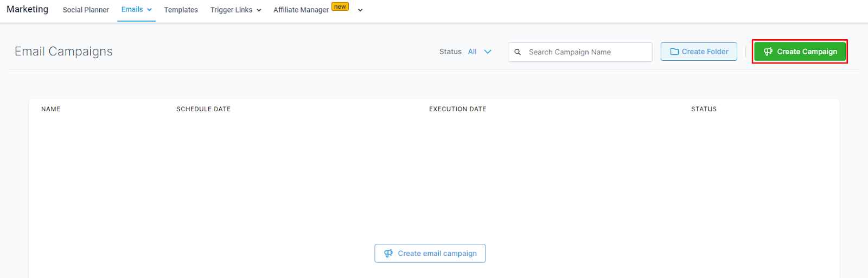Open the Status All filter dropdown
The height and width of the screenshot is (278, 868).
tap(465, 52)
